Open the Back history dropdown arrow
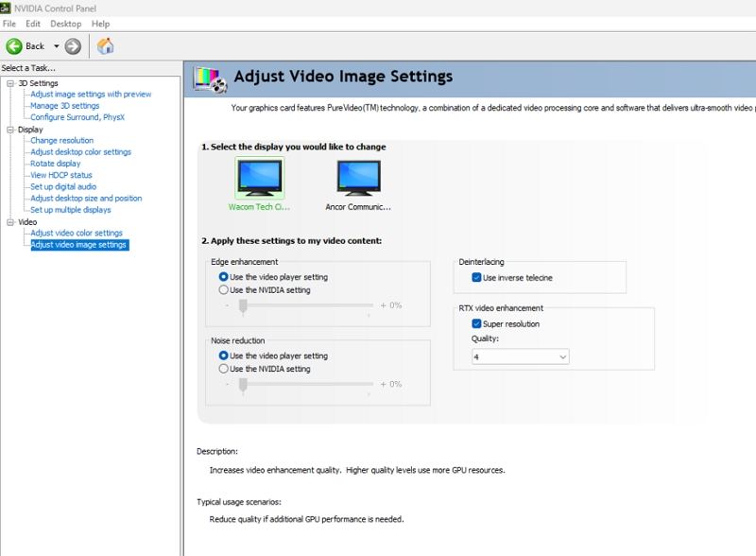 (57, 46)
